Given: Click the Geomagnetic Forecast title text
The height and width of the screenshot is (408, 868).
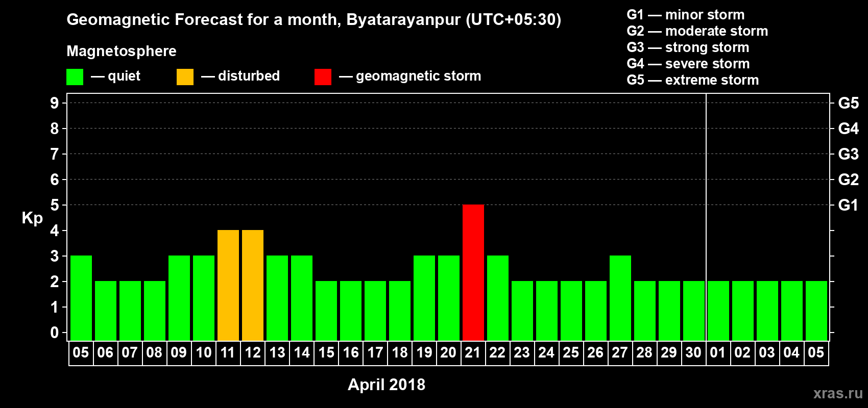Looking at the screenshot, I should click(x=314, y=20).
